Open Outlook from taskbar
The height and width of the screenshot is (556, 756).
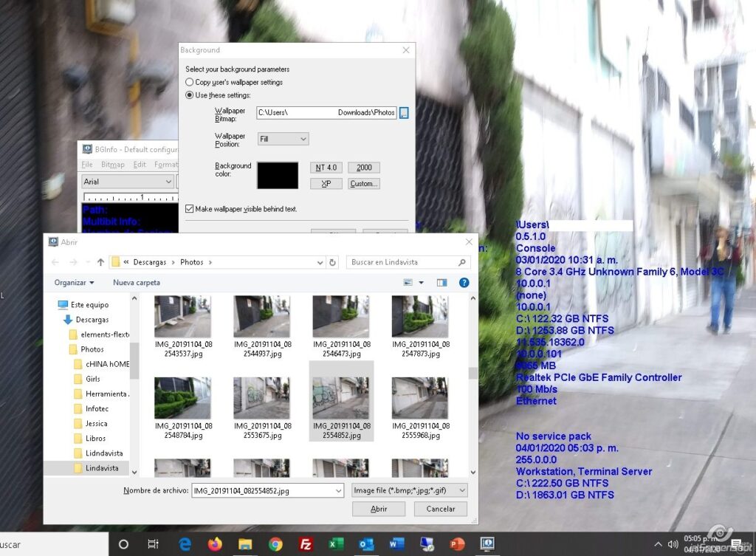tap(366, 544)
